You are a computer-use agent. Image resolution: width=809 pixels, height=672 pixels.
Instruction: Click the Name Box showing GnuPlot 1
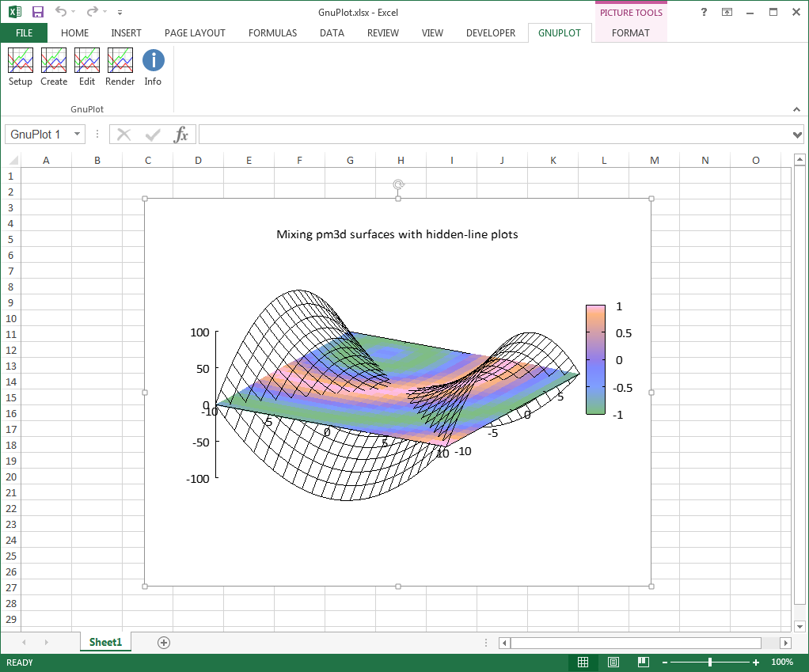(37, 134)
